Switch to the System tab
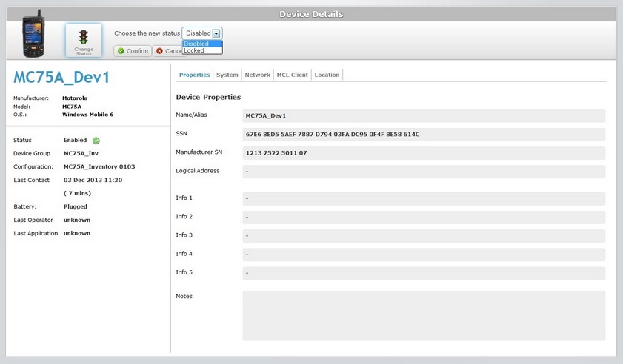623x364 pixels. click(227, 75)
